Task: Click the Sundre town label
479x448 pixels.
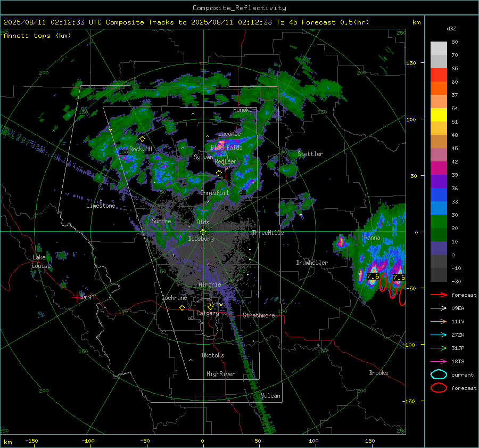Action: point(161,221)
